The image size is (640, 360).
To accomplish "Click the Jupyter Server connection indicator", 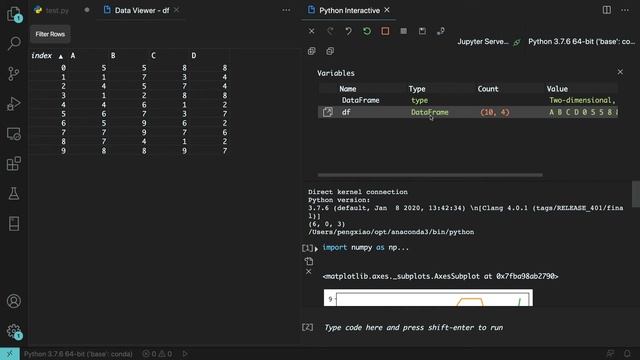I will point(489,42).
